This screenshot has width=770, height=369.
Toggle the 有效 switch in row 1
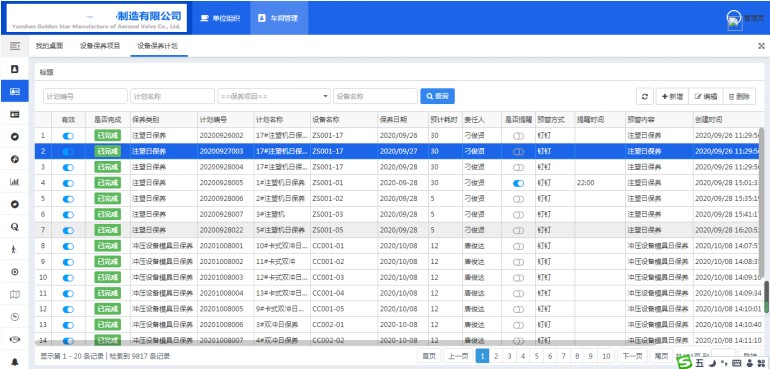point(68,136)
